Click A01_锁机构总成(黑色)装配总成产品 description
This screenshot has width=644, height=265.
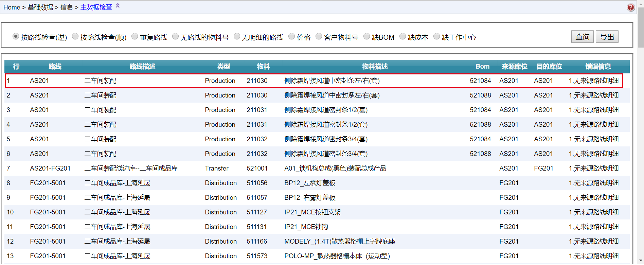[x=335, y=169]
